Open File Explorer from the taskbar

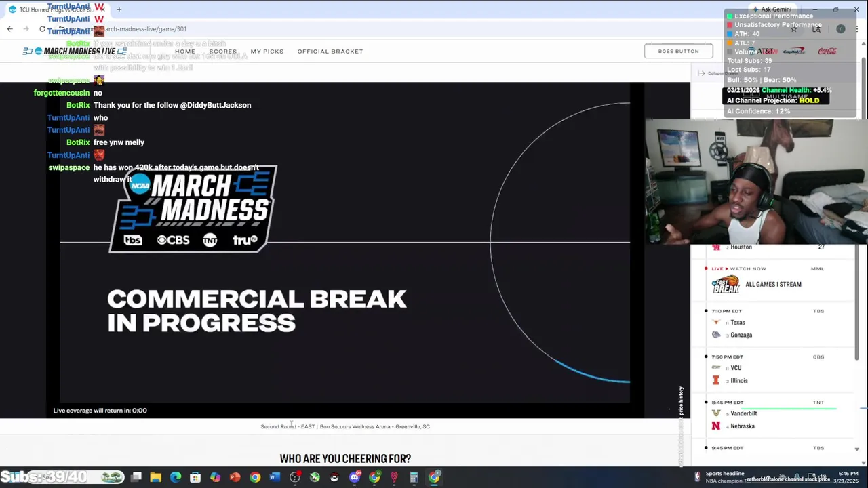click(156, 477)
